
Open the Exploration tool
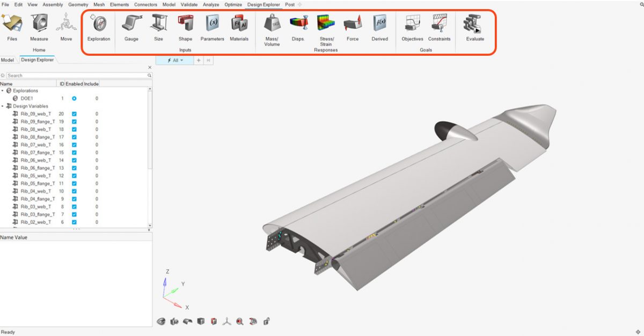point(99,24)
